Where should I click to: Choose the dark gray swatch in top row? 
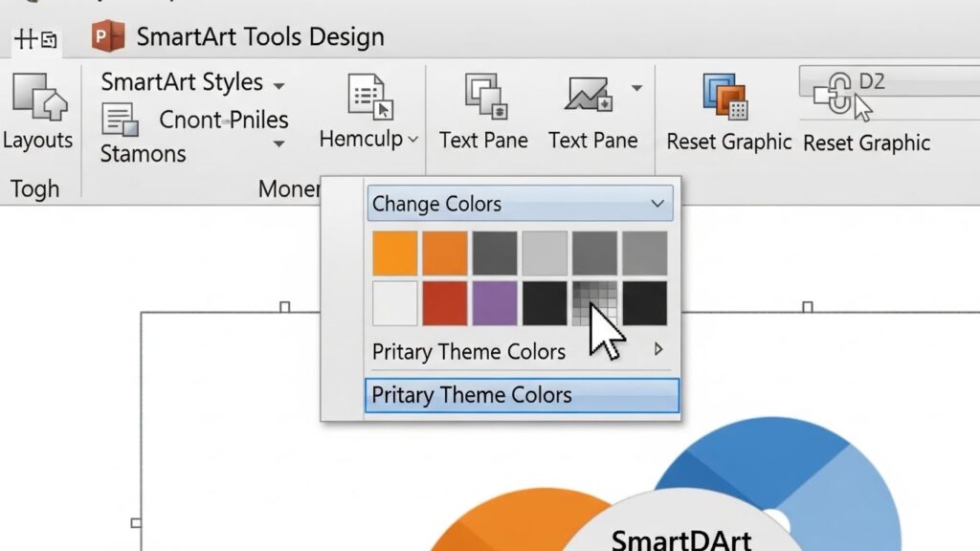pyautogui.click(x=495, y=253)
